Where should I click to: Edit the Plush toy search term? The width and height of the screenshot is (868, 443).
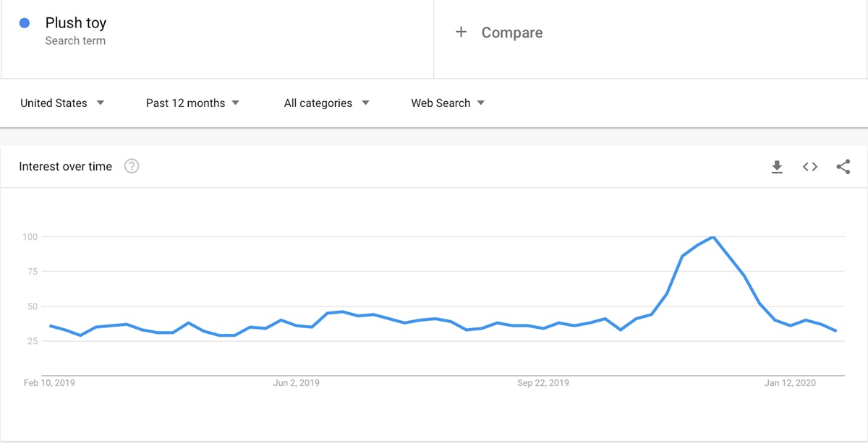coord(76,23)
